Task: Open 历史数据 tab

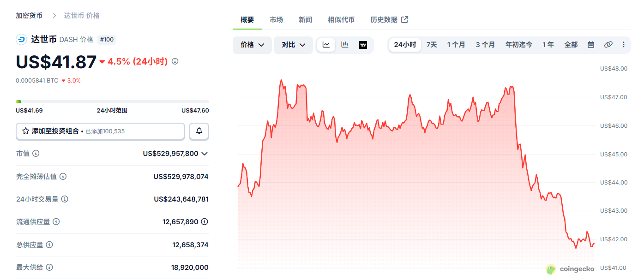Action: coord(389,19)
